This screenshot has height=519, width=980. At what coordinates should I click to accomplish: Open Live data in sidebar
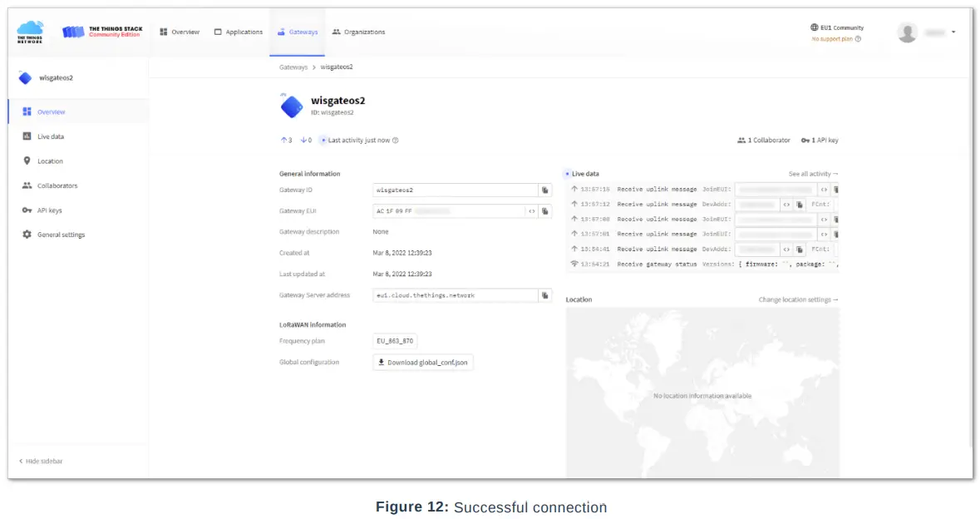(50, 136)
